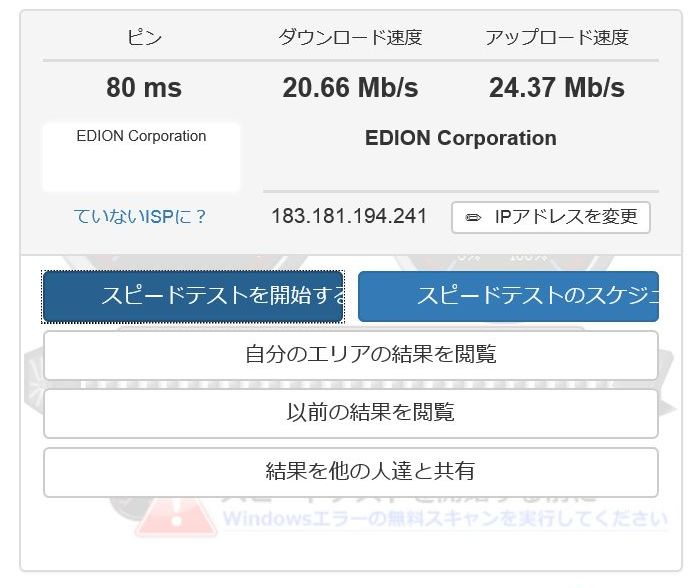The height and width of the screenshot is (588, 694).
Task: Click the アップロード速度 column header
Action: 557,38
